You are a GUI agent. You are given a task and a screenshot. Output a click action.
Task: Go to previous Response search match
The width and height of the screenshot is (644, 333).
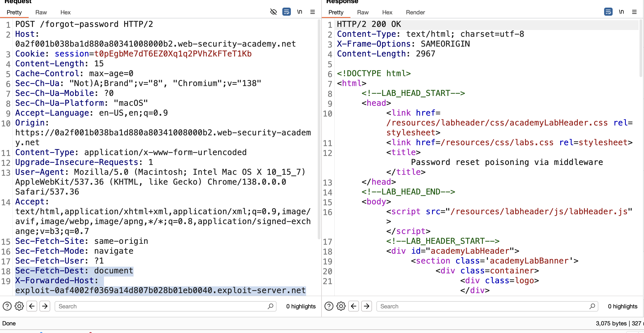354,306
